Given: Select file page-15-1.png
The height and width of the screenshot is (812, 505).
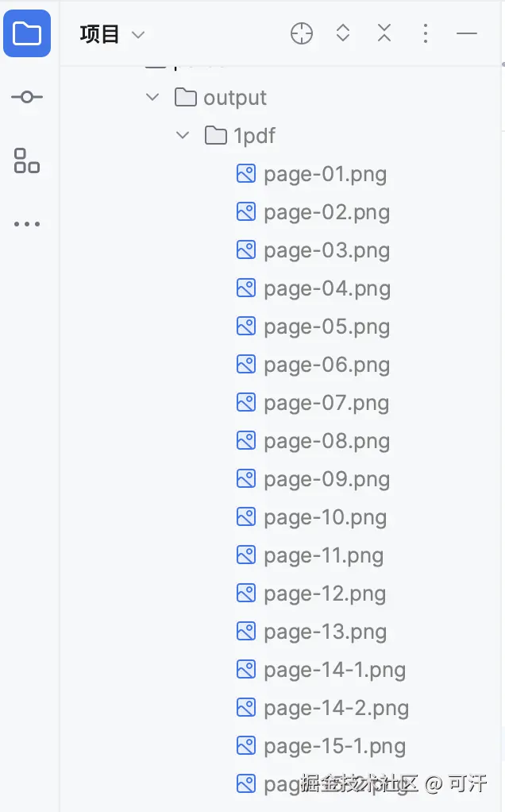Looking at the screenshot, I should [x=334, y=746].
